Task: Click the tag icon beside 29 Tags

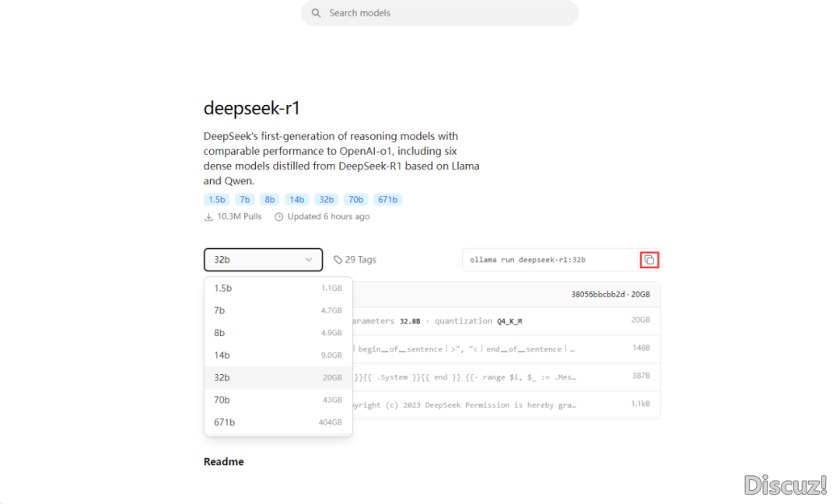Action: (x=338, y=260)
